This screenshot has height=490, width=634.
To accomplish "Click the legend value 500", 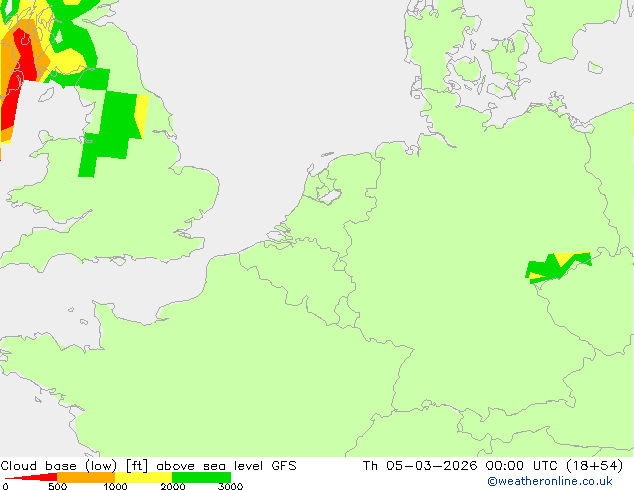I will click(x=57, y=486).
